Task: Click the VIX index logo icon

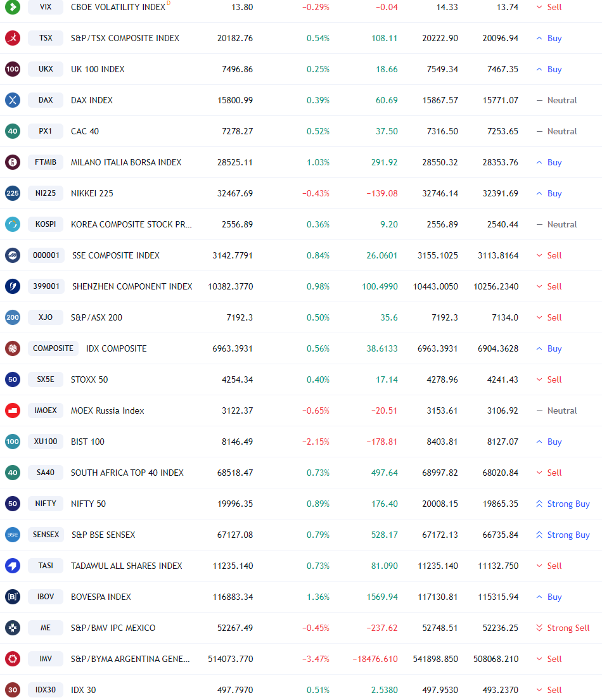Action: [x=13, y=7]
